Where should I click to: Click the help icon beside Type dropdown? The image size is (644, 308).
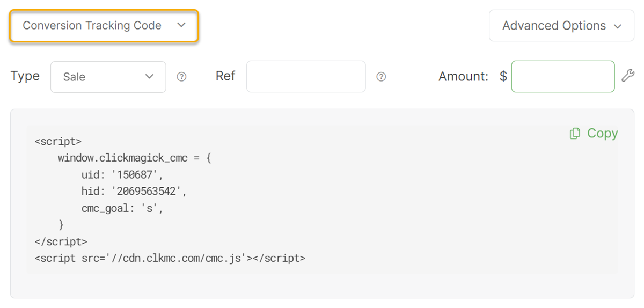click(182, 77)
